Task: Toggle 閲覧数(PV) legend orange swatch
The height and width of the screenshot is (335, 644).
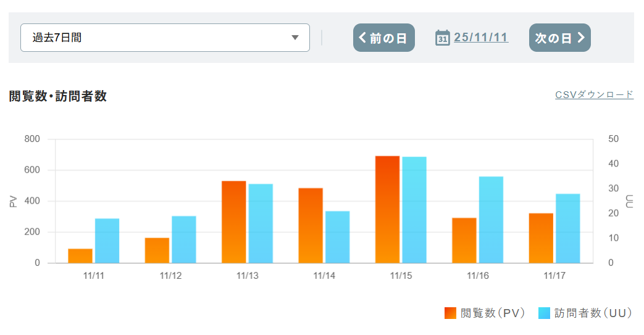Action: click(450, 313)
